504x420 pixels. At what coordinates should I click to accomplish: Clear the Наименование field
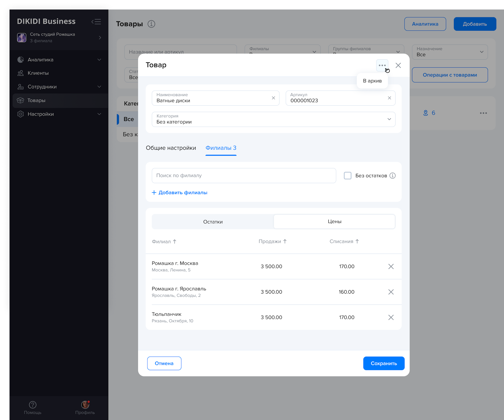pyautogui.click(x=273, y=98)
